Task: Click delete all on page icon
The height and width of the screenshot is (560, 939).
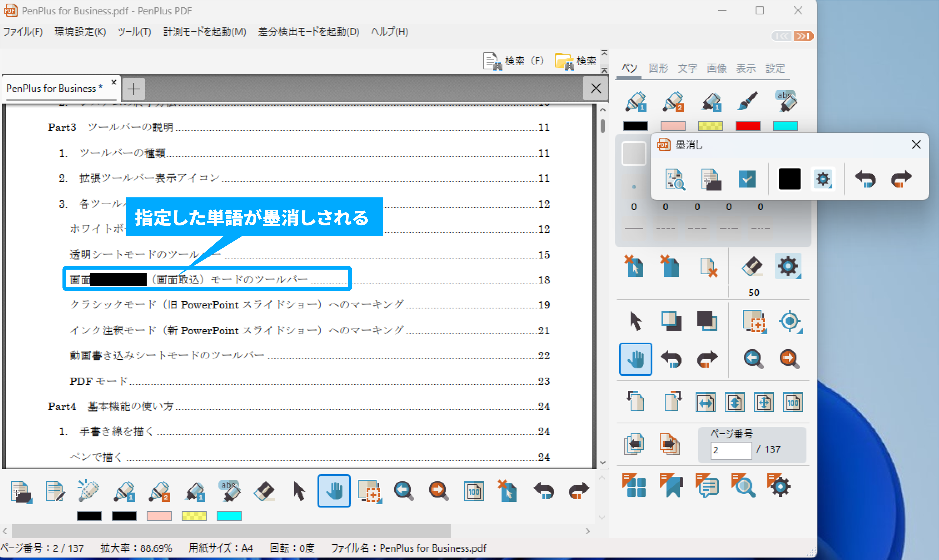Action: [670, 267]
